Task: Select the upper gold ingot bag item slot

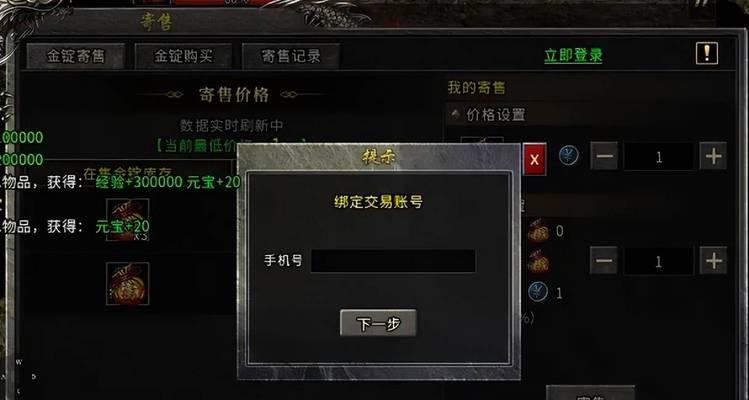Action: 128,220
